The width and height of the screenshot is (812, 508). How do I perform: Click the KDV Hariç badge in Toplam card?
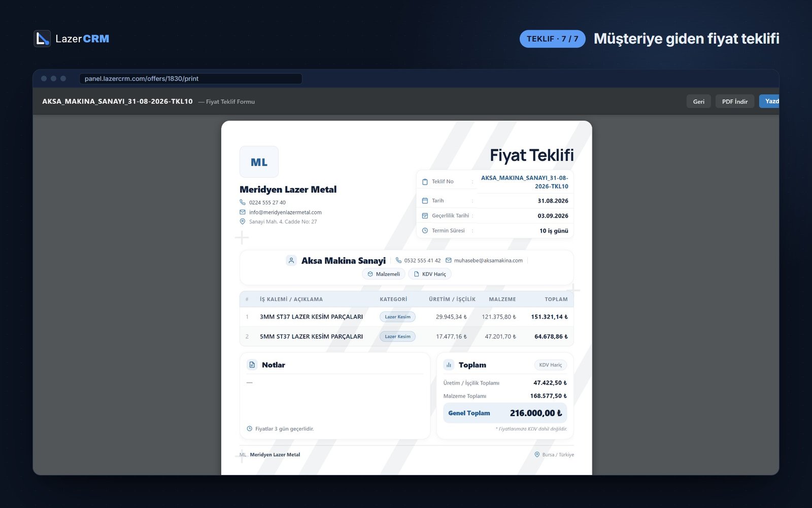[550, 365]
